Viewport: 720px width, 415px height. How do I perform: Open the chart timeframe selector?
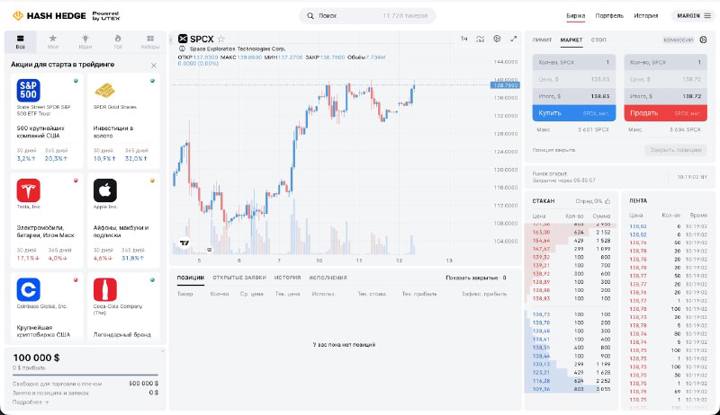coord(464,39)
